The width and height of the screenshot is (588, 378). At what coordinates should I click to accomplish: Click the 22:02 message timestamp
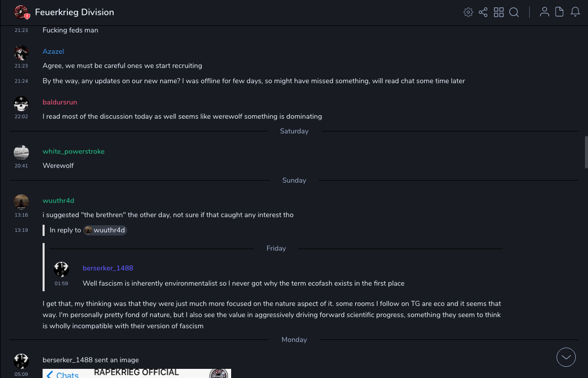(x=21, y=117)
